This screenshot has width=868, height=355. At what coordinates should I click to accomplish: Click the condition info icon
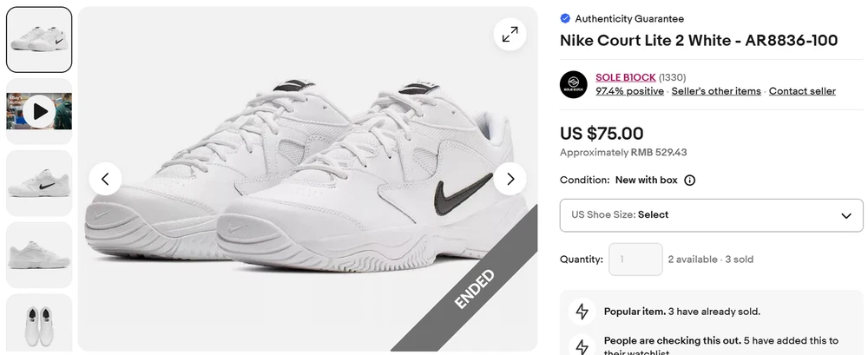click(x=690, y=181)
